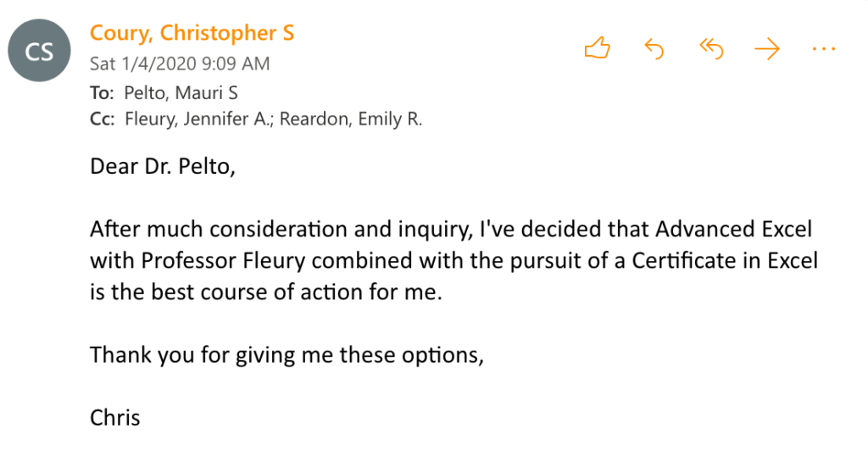
Task: Click the "Cc:" label
Action: point(103,120)
